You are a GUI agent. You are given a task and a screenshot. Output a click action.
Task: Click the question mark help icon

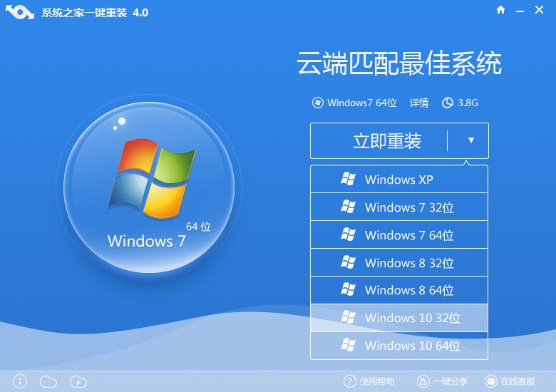[x=349, y=381]
